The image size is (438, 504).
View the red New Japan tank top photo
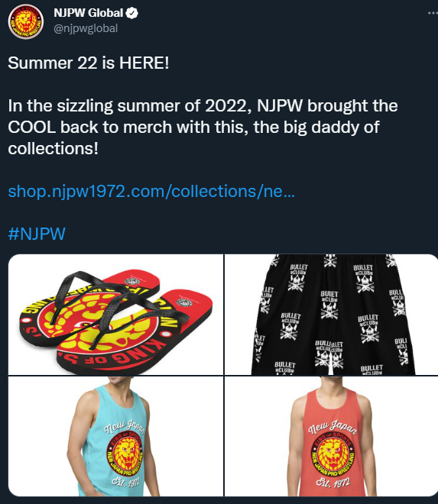point(331,436)
